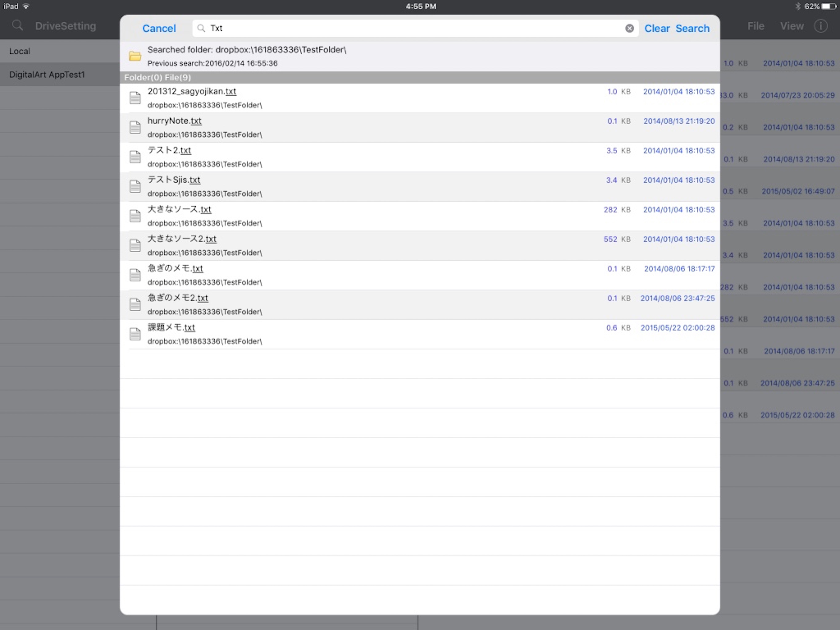The image size is (840, 630).
Task: Click magnifier icon inside search field
Action: coord(201,28)
